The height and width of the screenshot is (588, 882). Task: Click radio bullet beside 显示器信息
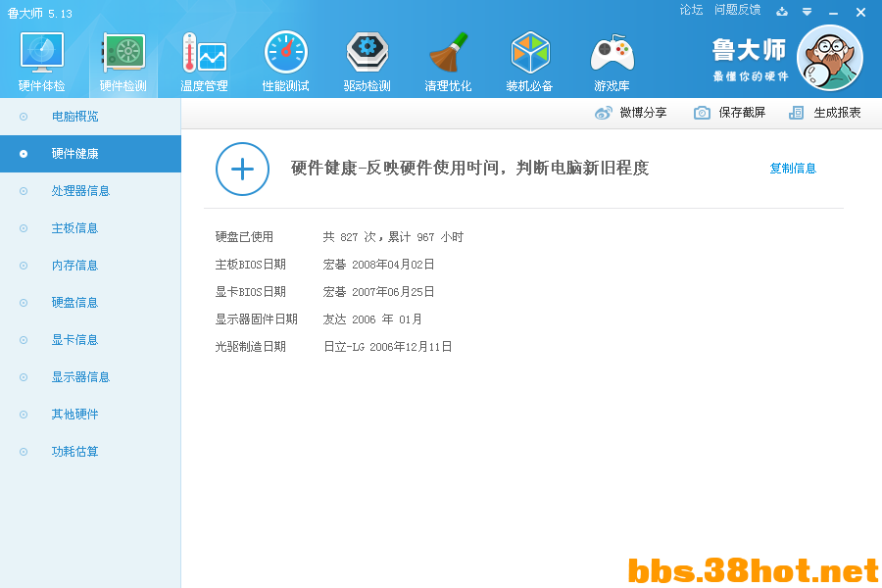point(24,377)
